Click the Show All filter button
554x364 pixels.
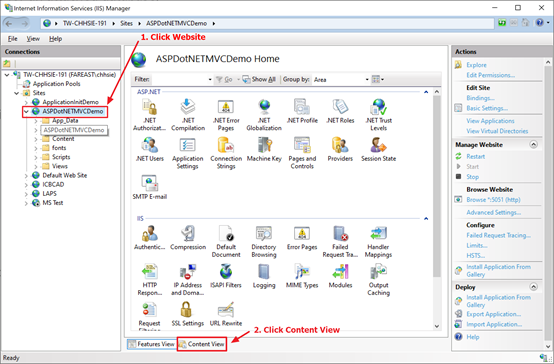259,80
